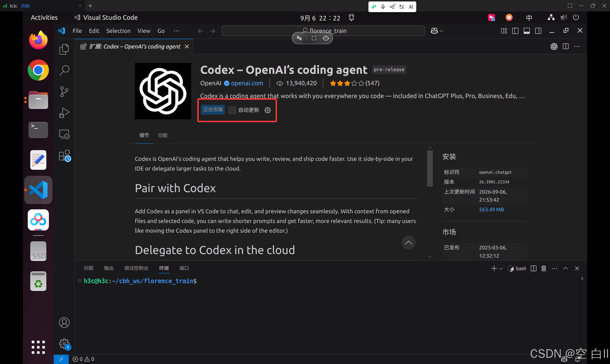Open the Search view in activity bar
The height and width of the screenshot is (364, 610).
click(64, 71)
